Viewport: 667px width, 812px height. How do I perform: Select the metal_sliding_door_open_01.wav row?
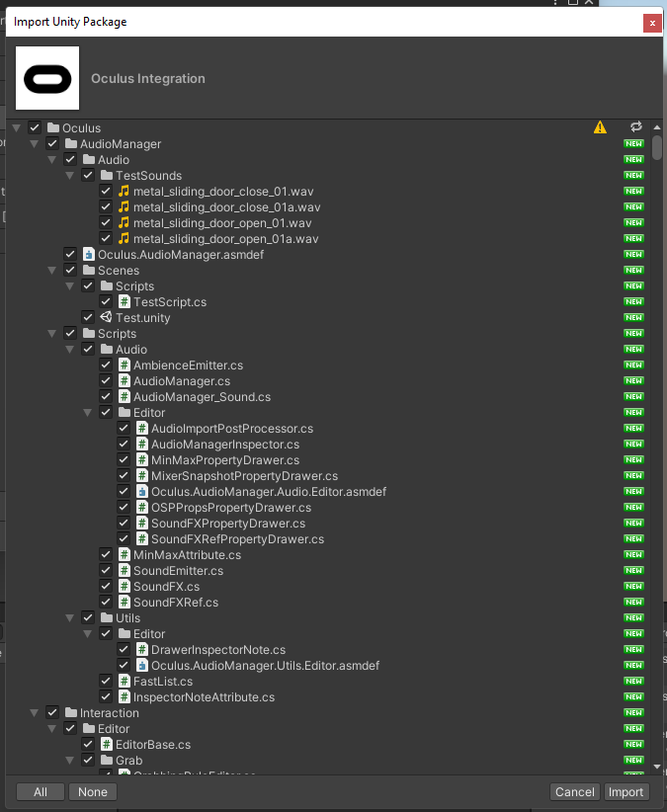[x=328, y=222]
